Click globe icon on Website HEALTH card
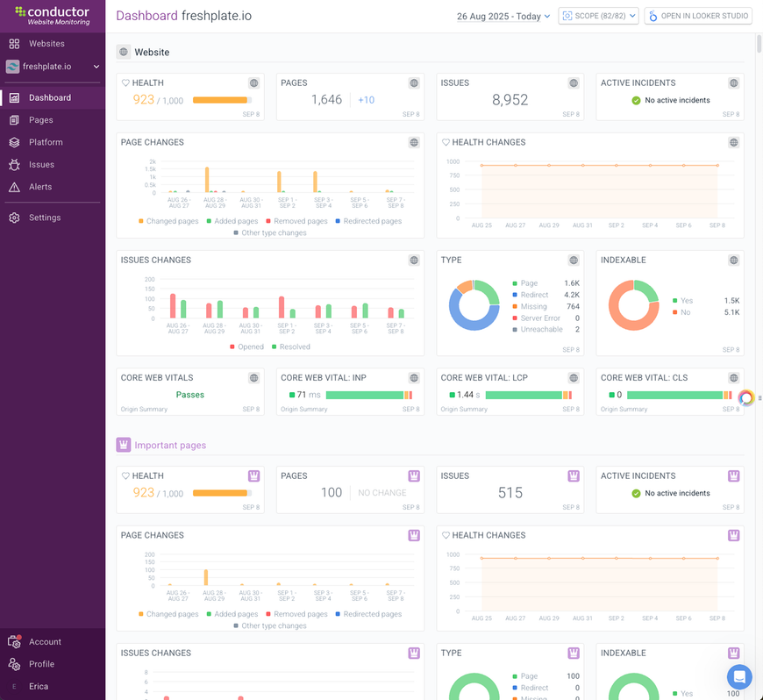Screen dimensions: 763x700 [x=254, y=82]
